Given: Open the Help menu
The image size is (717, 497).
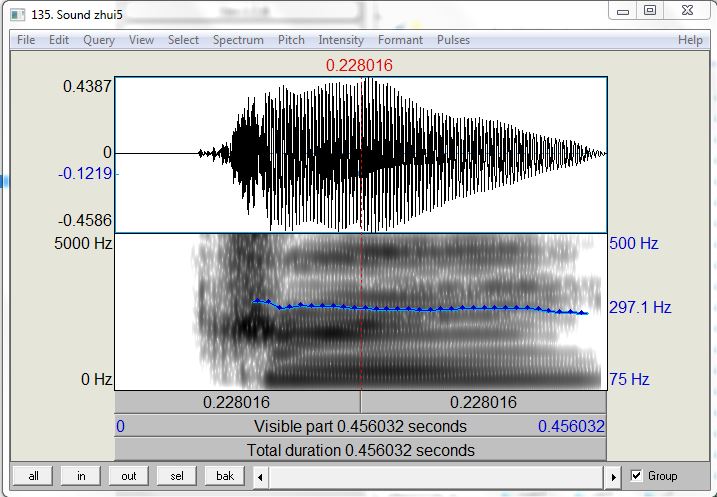Looking at the screenshot, I should [690, 40].
